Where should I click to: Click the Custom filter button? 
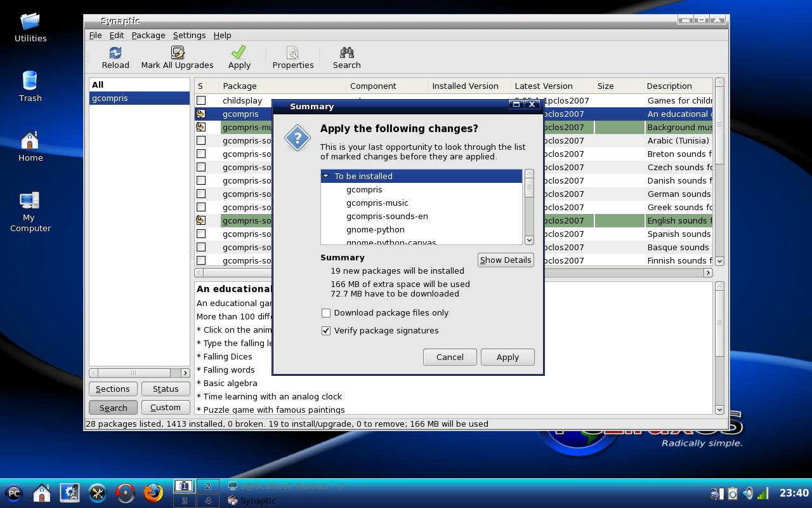(x=166, y=408)
